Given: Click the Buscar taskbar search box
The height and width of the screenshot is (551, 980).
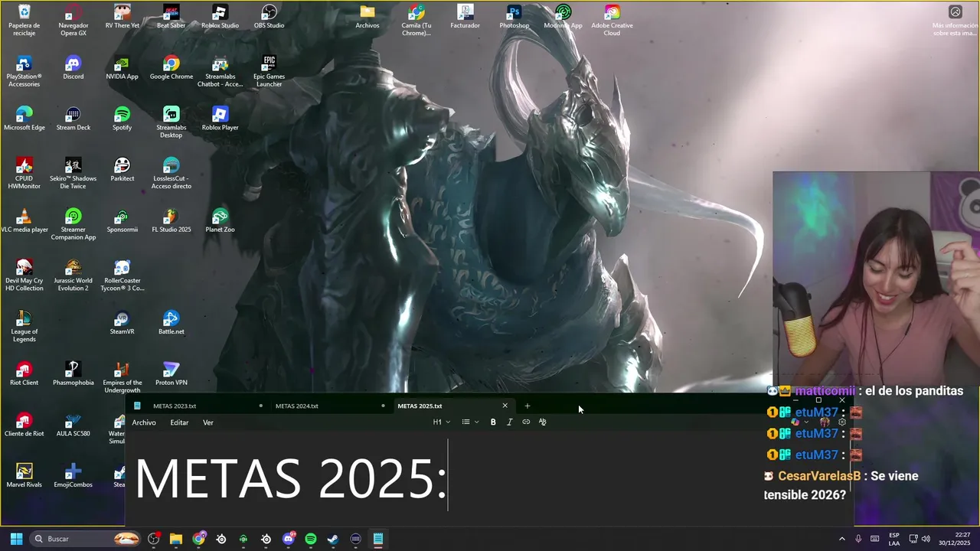Looking at the screenshot, I should click(x=86, y=539).
